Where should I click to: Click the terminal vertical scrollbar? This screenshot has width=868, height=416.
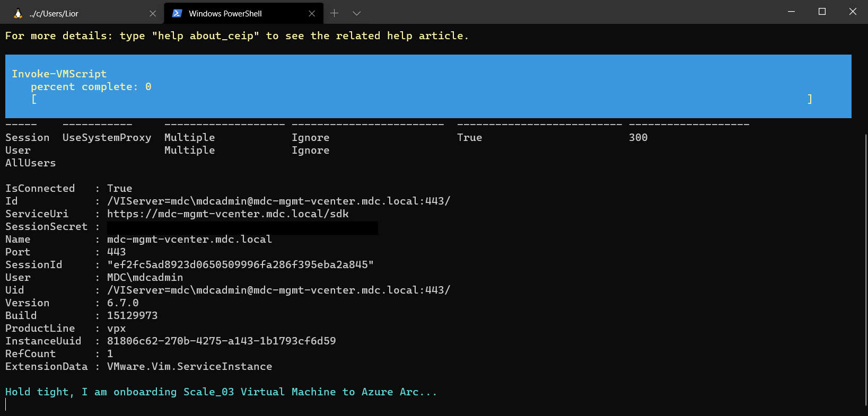pyautogui.click(x=865, y=270)
